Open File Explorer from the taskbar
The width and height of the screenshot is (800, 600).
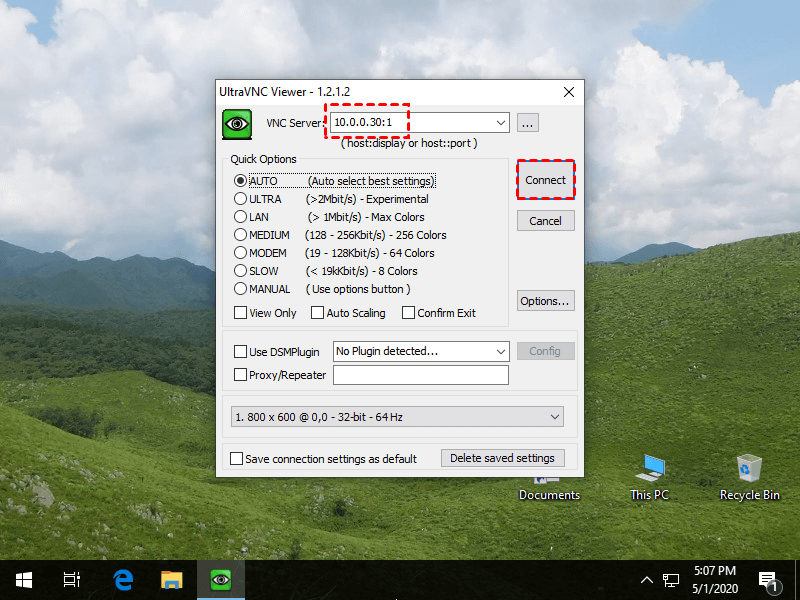pyautogui.click(x=171, y=580)
